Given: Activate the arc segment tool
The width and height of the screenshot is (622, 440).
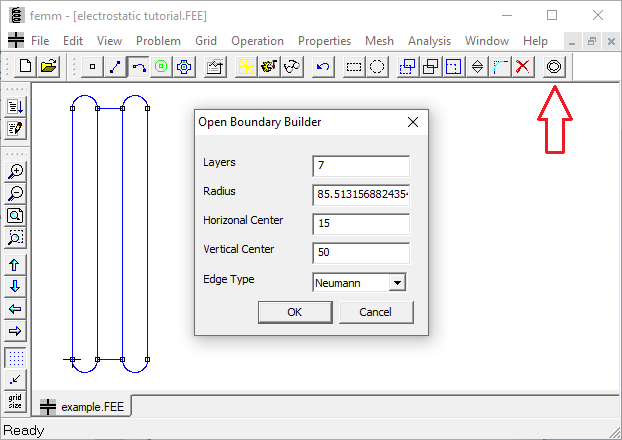Looking at the screenshot, I should [x=138, y=67].
